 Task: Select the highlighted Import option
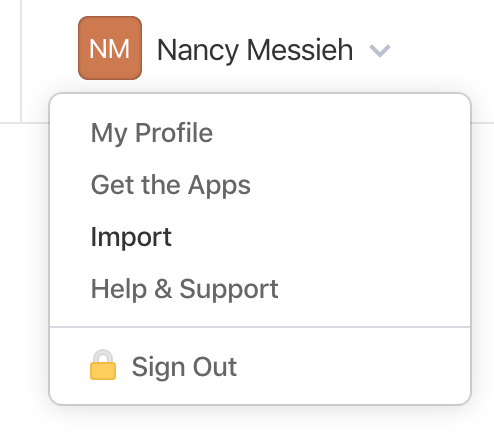tap(131, 237)
